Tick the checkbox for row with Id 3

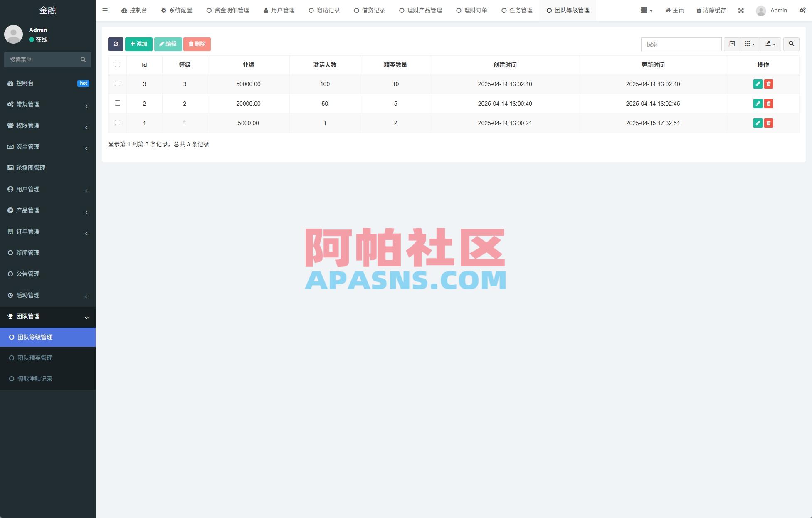pos(117,83)
